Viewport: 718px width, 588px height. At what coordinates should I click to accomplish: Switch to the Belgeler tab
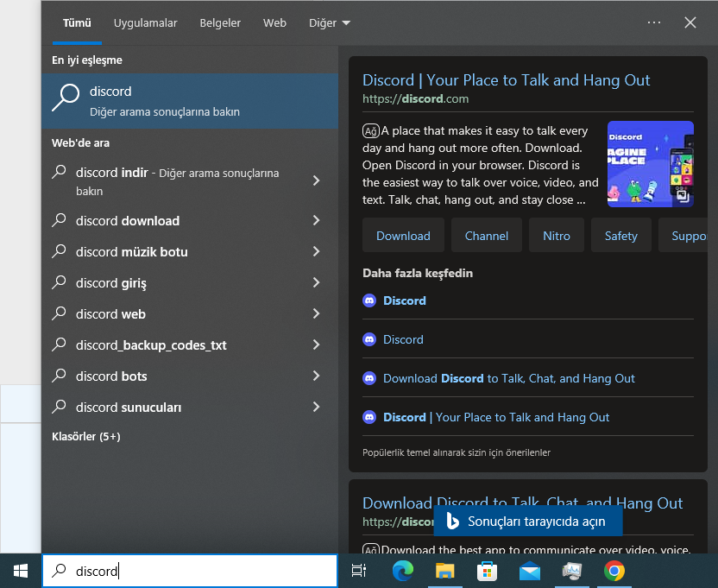pyautogui.click(x=220, y=23)
